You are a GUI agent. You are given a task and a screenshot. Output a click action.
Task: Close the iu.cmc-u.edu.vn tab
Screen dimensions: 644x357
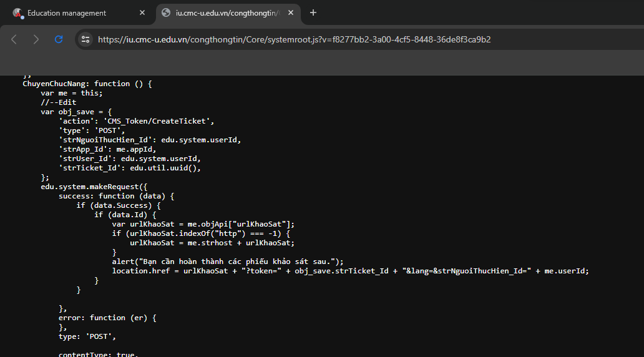coord(291,13)
